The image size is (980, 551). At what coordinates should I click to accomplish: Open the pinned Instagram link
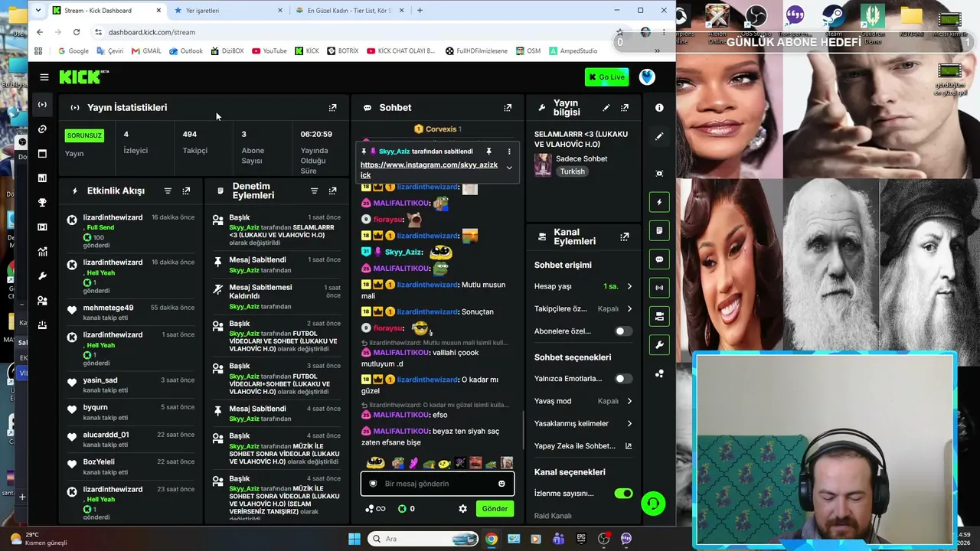point(429,170)
